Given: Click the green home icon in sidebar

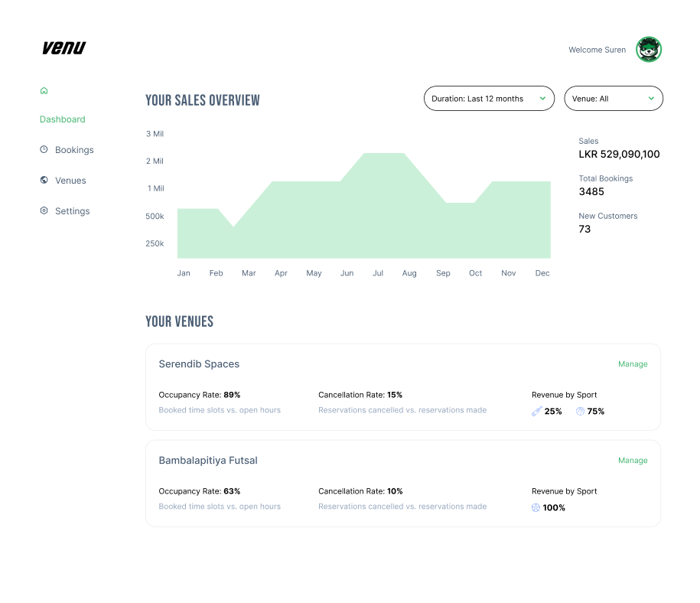Looking at the screenshot, I should pos(44,90).
